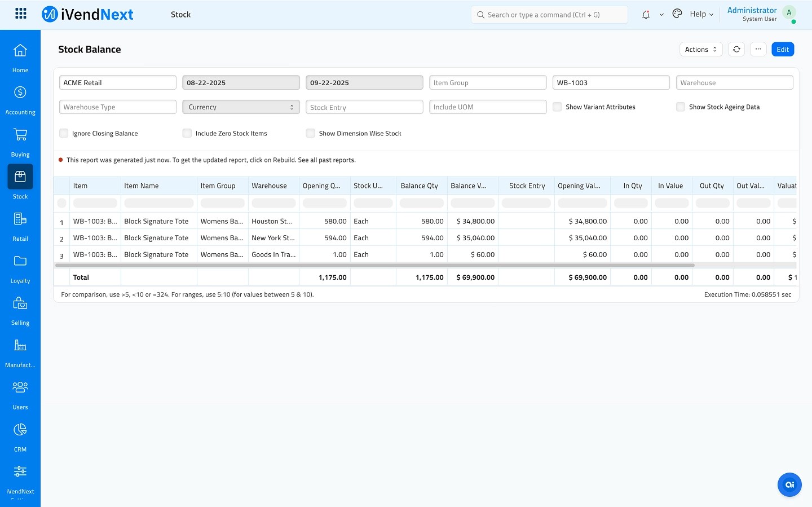Expand the arrow next to notifications bell
Screen dimensions: 812x507
(661, 15)
